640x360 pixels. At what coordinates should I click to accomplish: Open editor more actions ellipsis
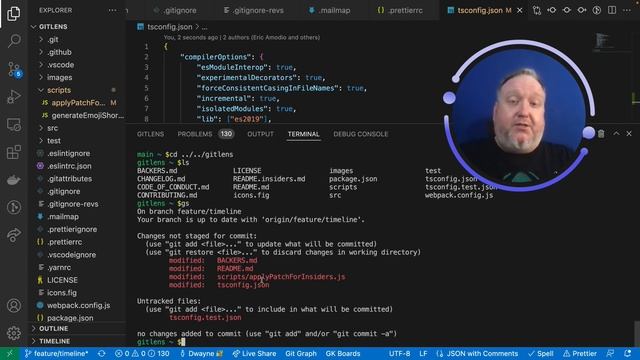click(627, 10)
